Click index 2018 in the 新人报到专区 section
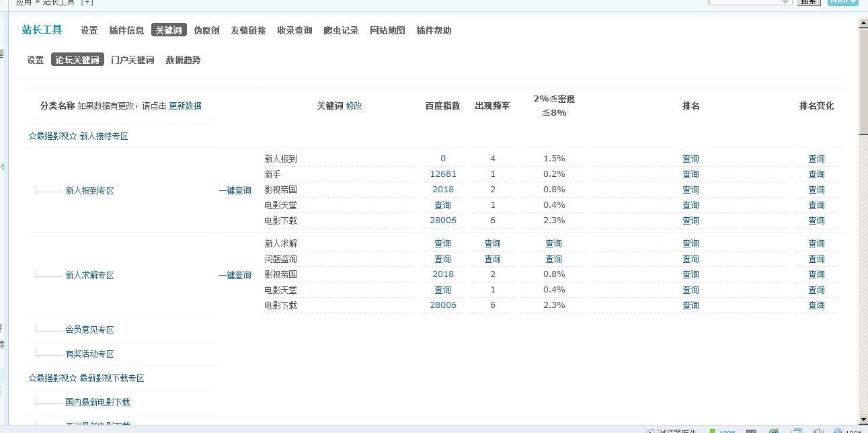 (443, 190)
